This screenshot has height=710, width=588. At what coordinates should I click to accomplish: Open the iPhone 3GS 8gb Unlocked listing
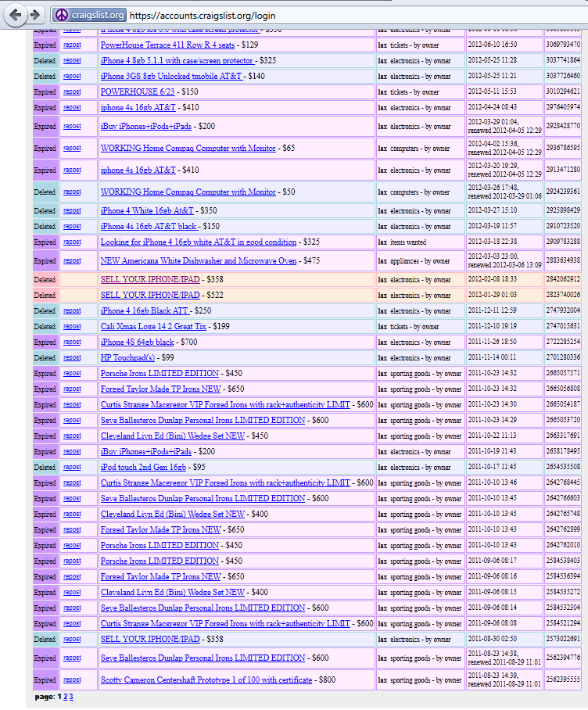click(172, 77)
